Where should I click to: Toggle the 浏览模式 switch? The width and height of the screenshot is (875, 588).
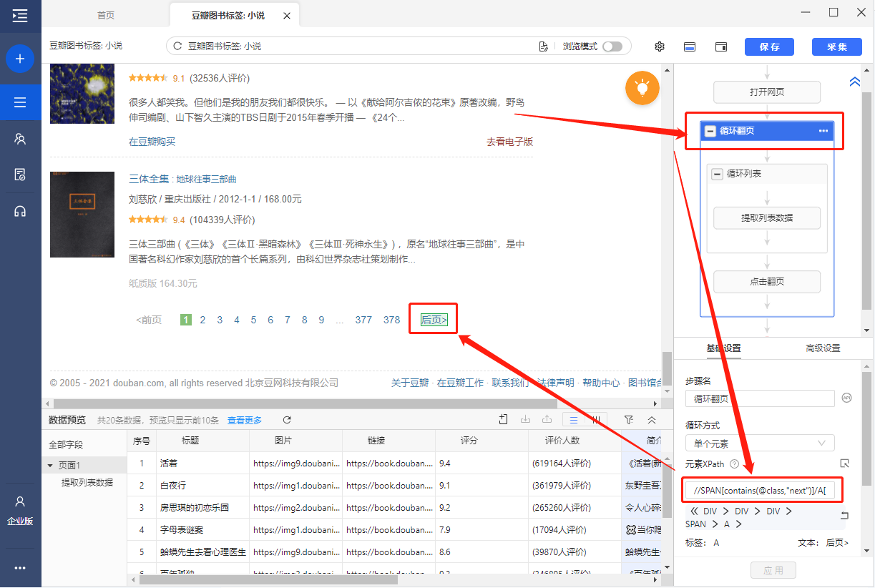point(612,46)
